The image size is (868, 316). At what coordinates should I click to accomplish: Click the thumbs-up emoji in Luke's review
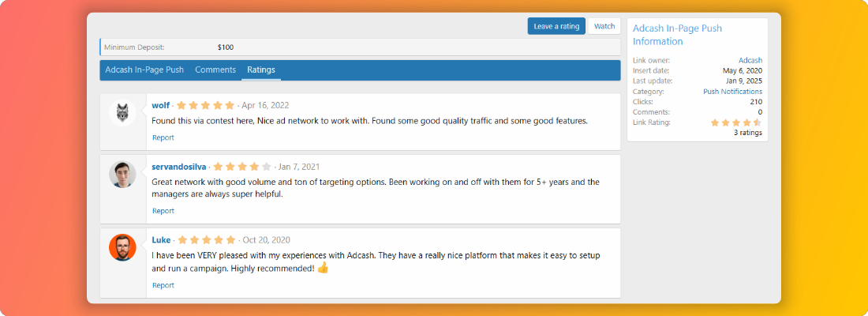click(x=324, y=269)
